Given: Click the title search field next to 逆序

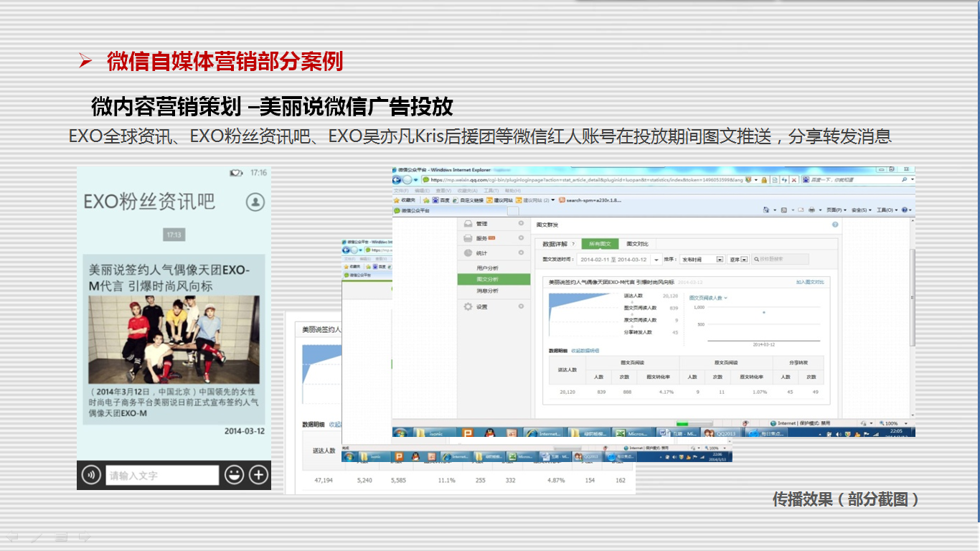Looking at the screenshot, I should tap(780, 259).
